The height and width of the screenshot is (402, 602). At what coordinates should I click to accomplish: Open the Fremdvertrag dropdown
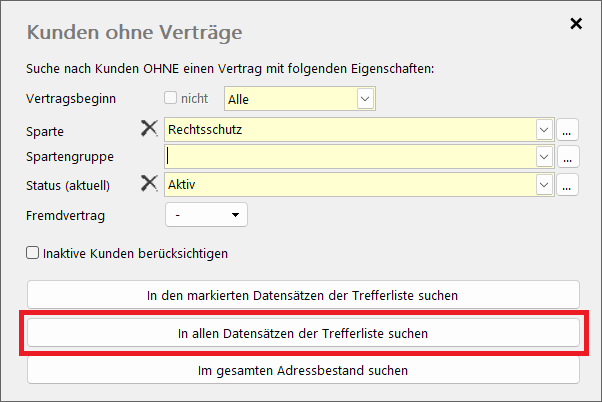205,214
